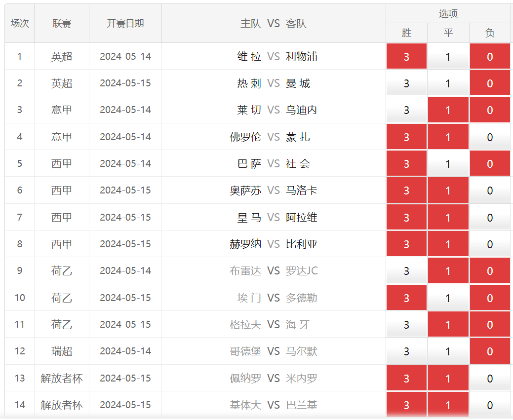
Task: Click the home team name 哥德堡
Action: [245, 351]
